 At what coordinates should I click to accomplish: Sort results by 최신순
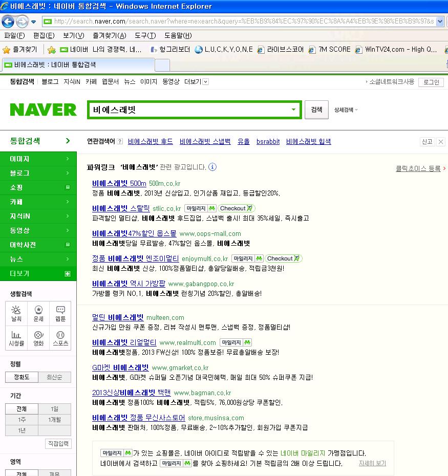(55, 377)
